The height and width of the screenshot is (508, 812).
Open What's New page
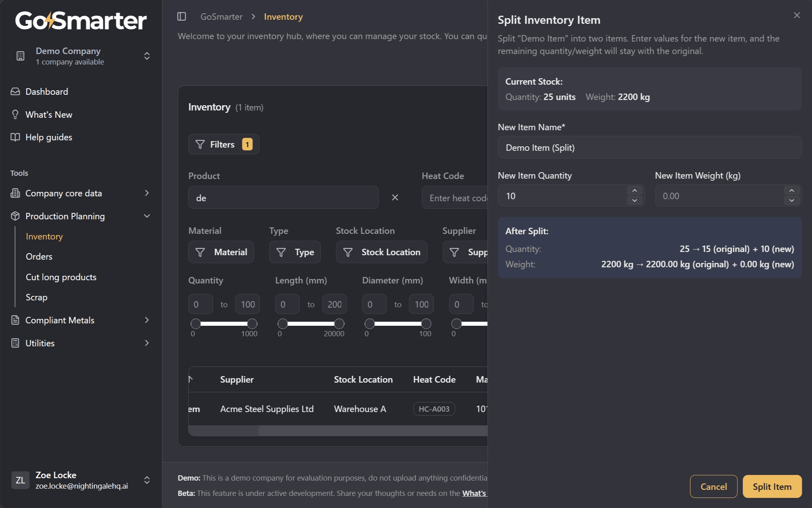(x=49, y=115)
